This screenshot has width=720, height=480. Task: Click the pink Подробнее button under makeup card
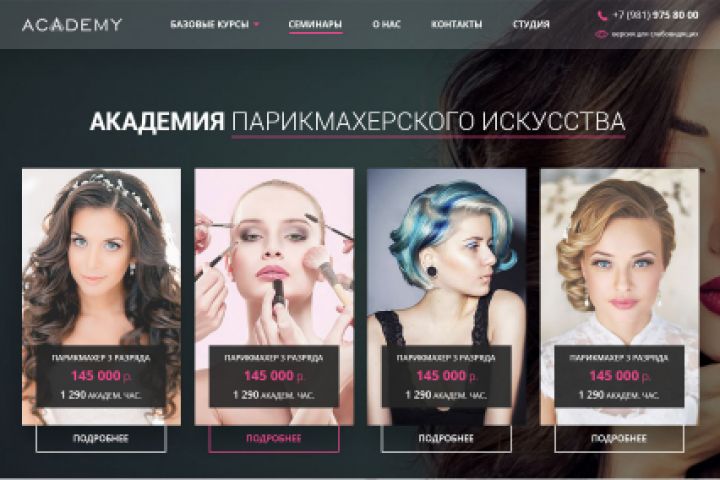pyautogui.click(x=274, y=439)
